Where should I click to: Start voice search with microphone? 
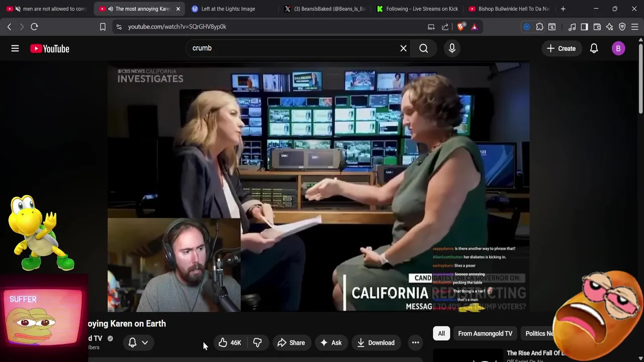(x=452, y=48)
